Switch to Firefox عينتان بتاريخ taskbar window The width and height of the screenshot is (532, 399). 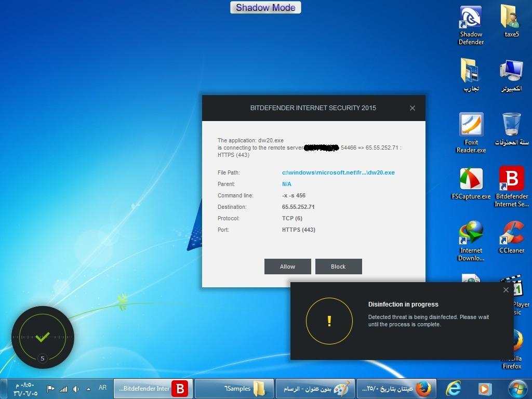coord(396,389)
